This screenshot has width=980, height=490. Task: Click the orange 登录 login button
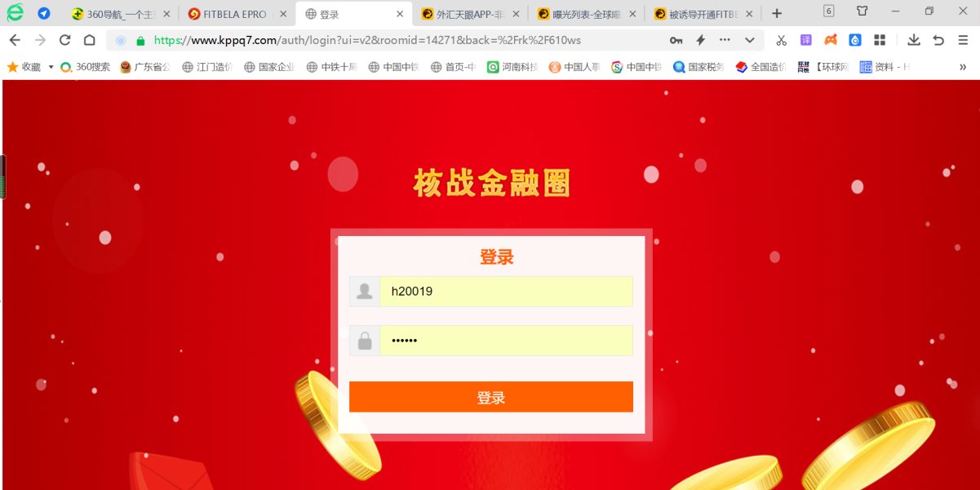[x=491, y=397]
